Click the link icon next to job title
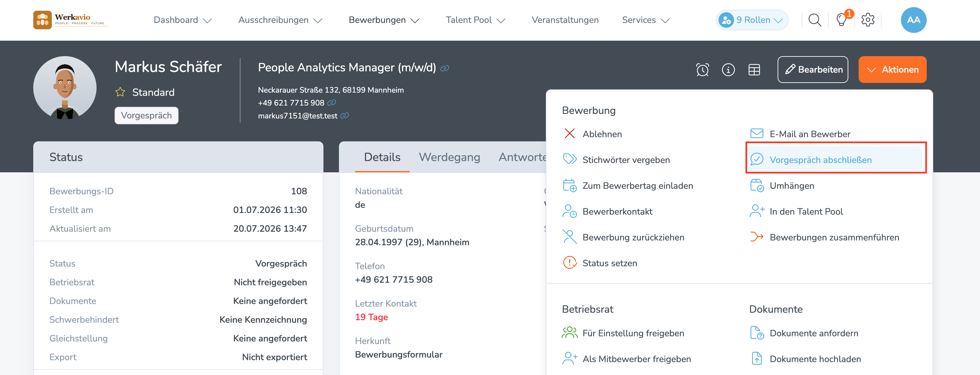The image size is (980, 375). coord(445,68)
